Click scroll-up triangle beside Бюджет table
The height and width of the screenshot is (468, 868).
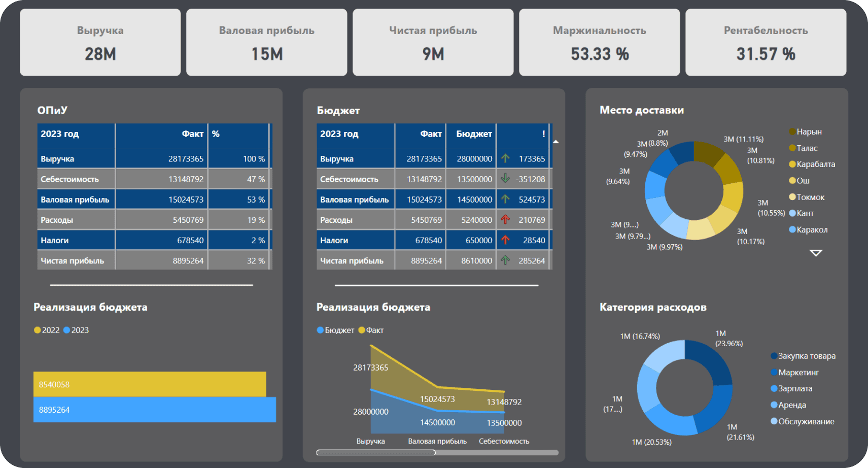point(555,142)
